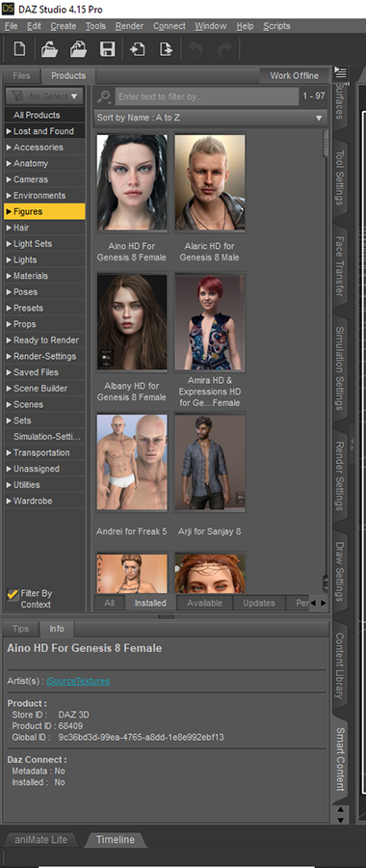366x868 pixels.
Task: Expand the Poses category
Action: (x=9, y=291)
